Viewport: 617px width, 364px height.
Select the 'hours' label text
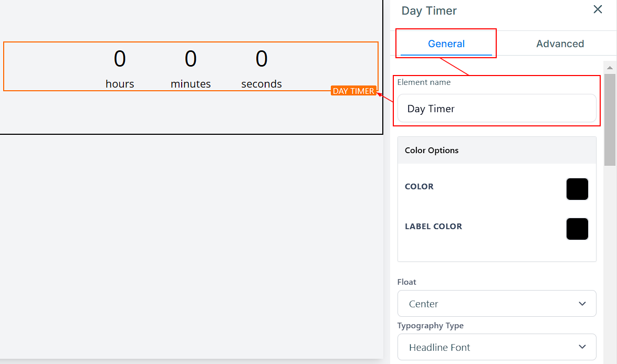coord(120,84)
